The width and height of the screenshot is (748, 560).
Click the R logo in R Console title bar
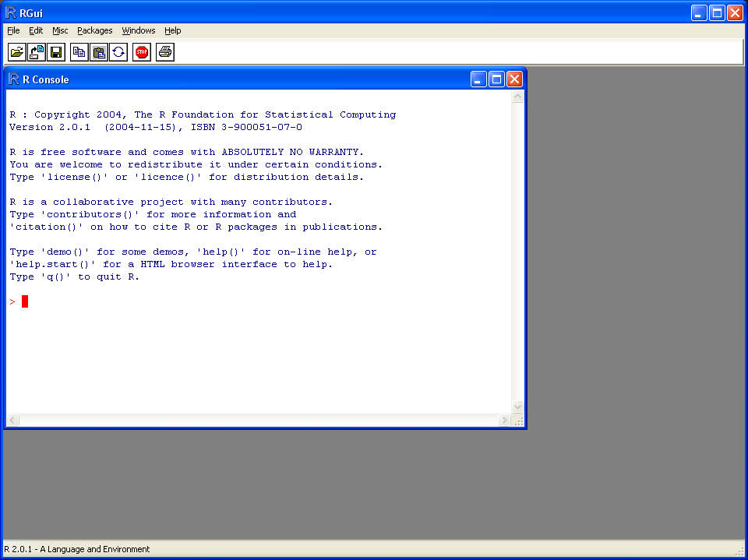[x=14, y=79]
